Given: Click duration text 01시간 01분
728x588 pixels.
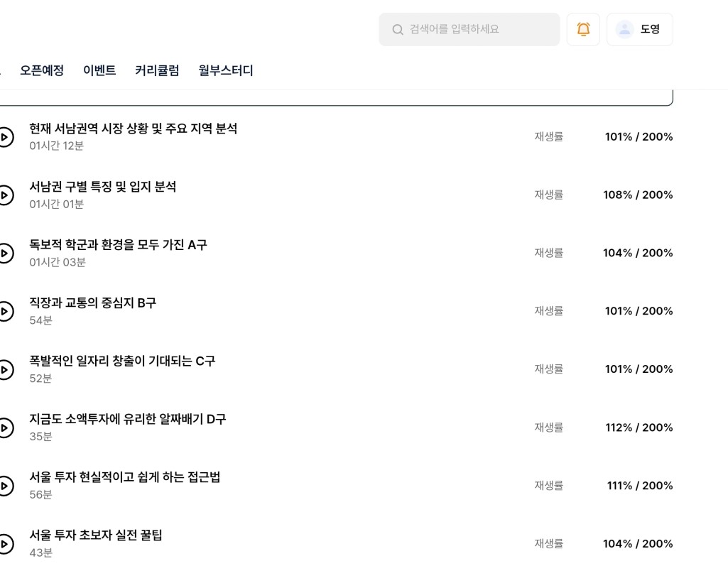Looking at the screenshot, I should click(x=56, y=205).
